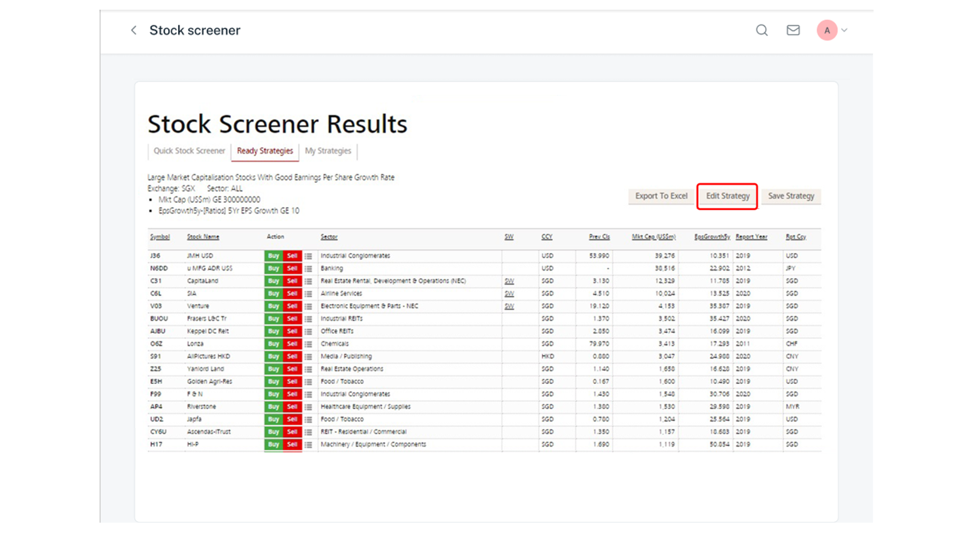Click Buy for Lonza
This screenshot has width=972, height=560.
pos(273,344)
